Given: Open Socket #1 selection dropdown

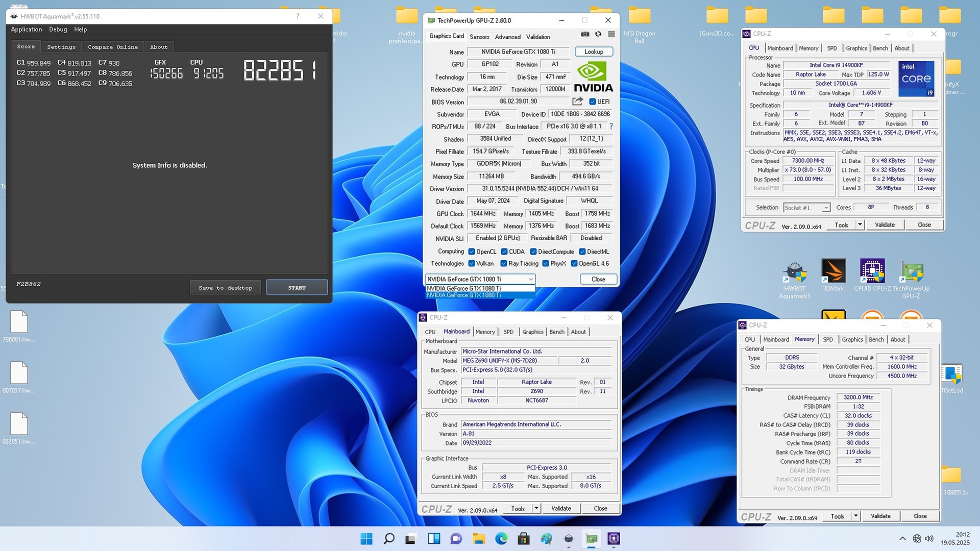Looking at the screenshot, I should [807, 208].
